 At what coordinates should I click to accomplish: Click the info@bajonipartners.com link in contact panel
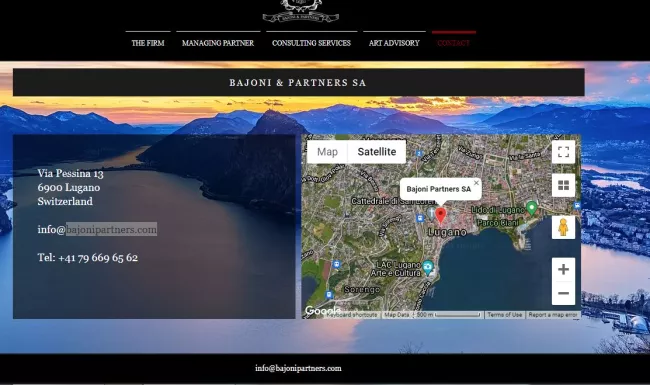click(x=97, y=230)
